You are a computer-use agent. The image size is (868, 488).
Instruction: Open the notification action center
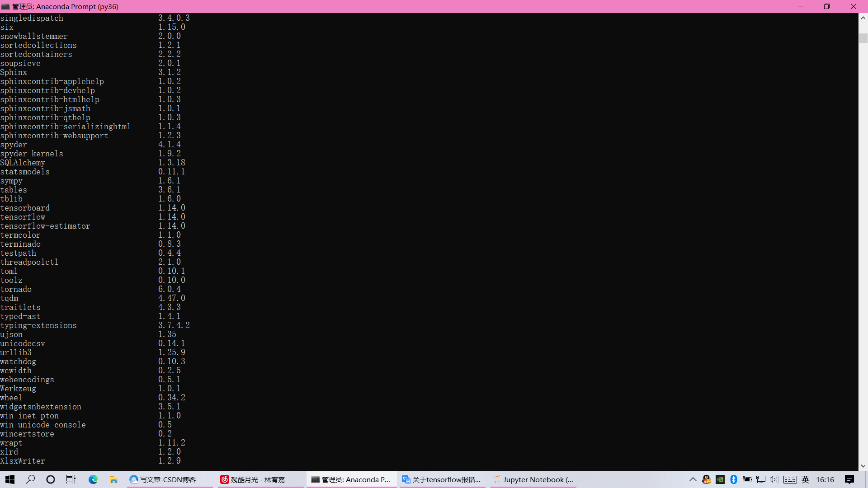849,479
